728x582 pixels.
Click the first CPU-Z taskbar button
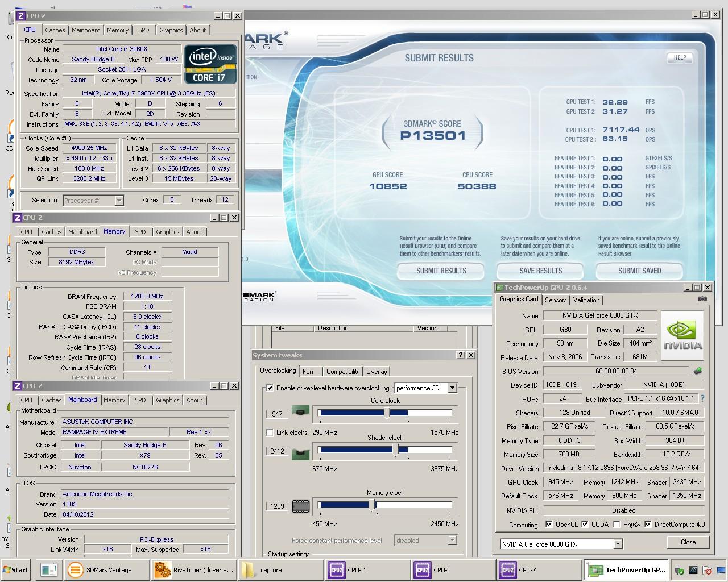coord(367,570)
